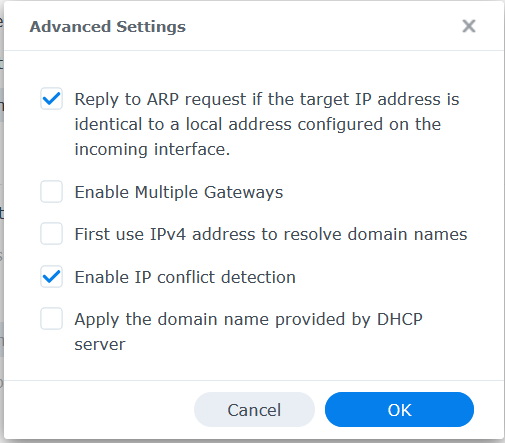Tick the Enable Multiple Gateways checkbox
The width and height of the screenshot is (505, 443).
51,192
